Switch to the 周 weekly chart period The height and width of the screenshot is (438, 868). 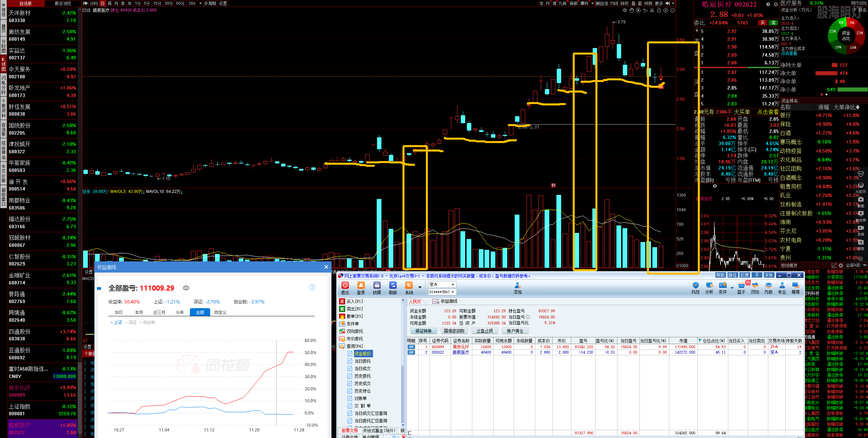(110, 3)
